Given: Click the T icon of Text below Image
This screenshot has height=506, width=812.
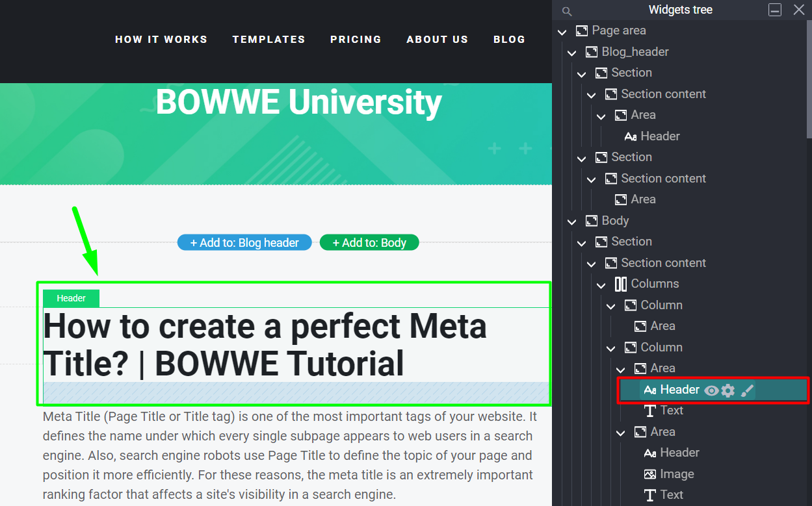Looking at the screenshot, I should (649, 495).
